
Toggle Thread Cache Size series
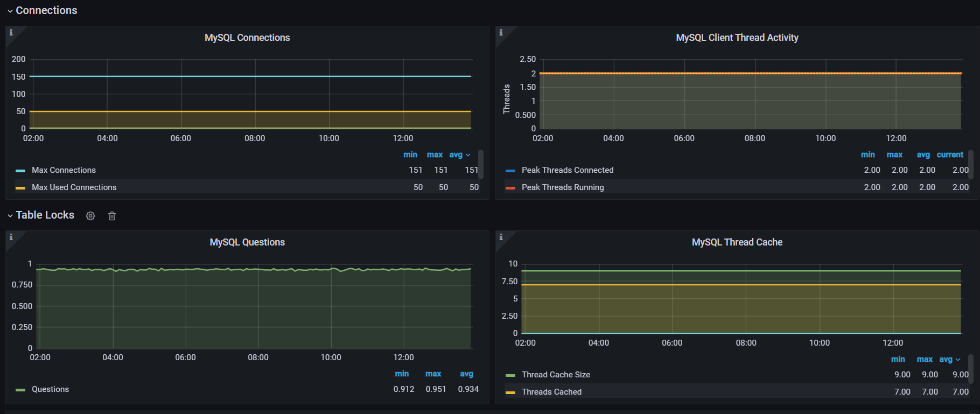pos(556,375)
